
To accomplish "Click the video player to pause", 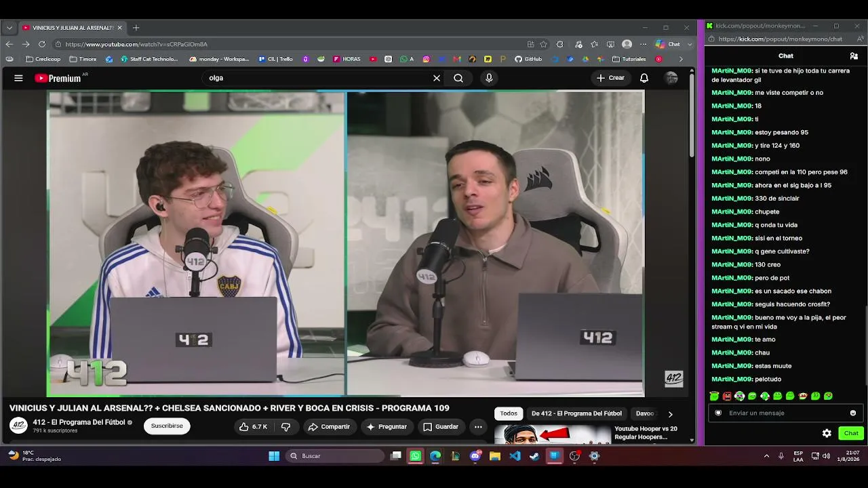I will [345, 244].
